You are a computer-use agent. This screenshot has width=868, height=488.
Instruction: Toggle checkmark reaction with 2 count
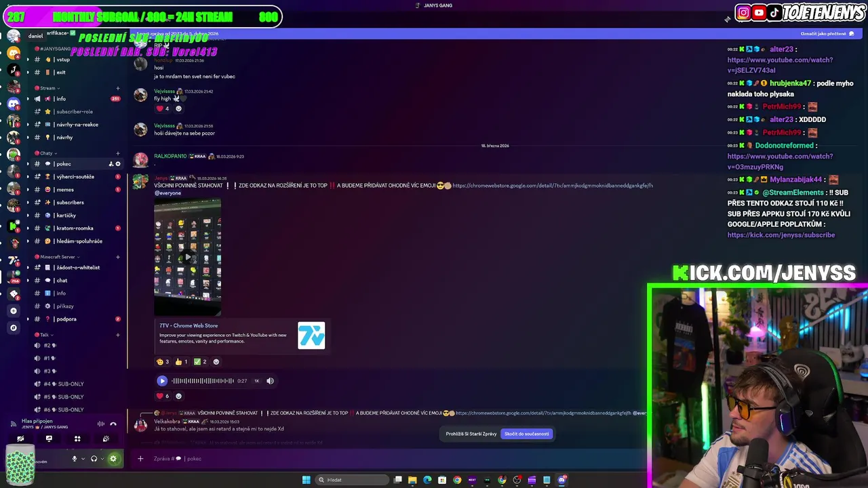point(201,362)
